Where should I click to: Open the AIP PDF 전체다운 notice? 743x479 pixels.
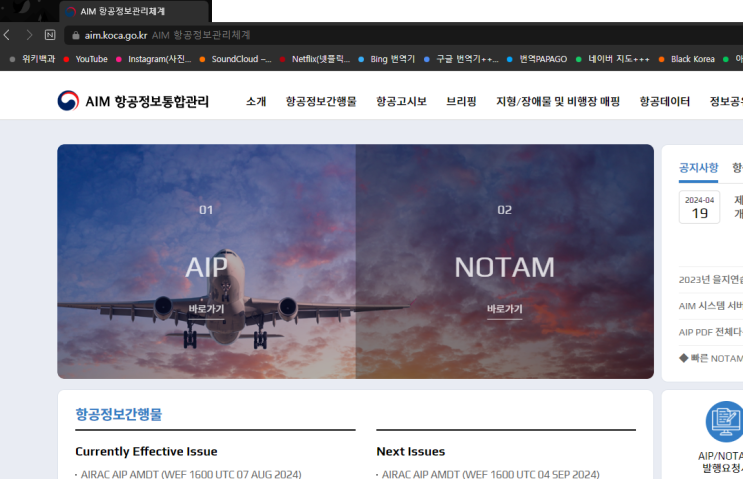tap(711, 332)
